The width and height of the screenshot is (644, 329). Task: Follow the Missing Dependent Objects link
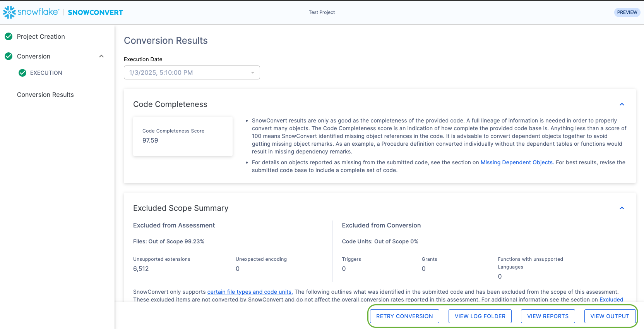(517, 162)
